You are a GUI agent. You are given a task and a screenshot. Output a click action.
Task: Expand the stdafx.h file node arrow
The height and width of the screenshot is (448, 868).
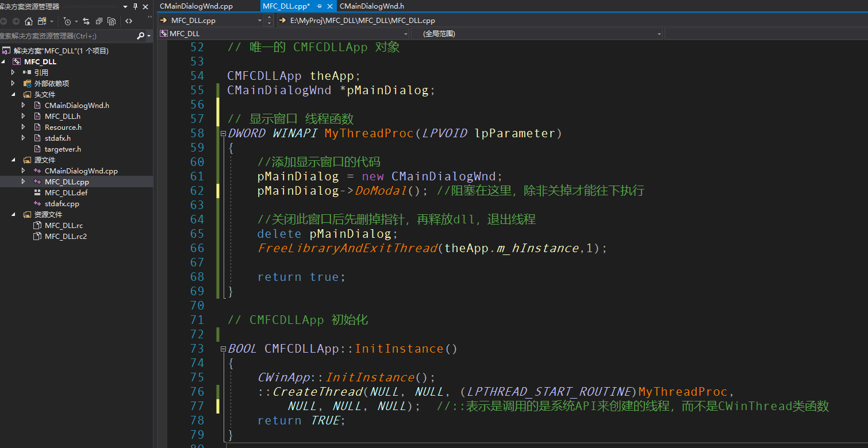click(24, 138)
